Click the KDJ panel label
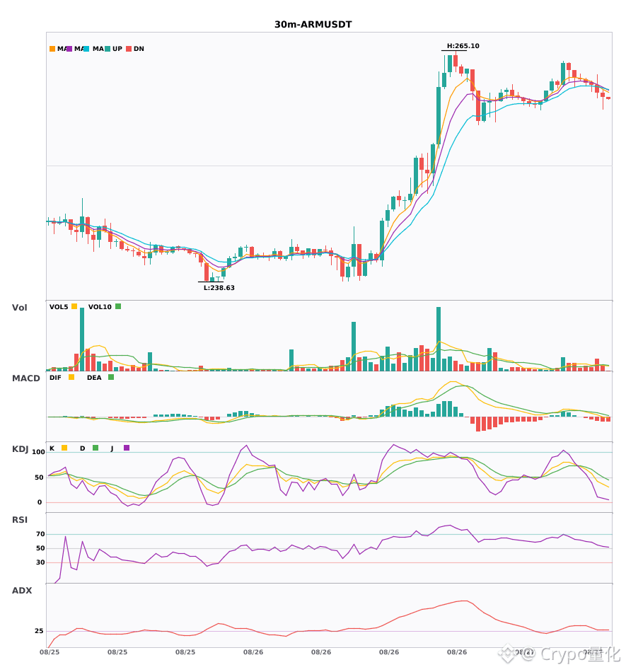 (x=20, y=449)
